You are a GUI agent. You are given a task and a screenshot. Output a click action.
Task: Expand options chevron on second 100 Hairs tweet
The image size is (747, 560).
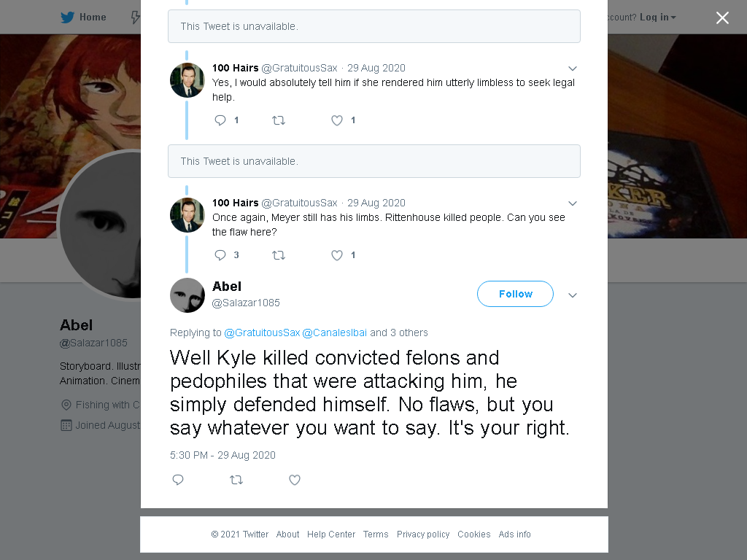[573, 203]
